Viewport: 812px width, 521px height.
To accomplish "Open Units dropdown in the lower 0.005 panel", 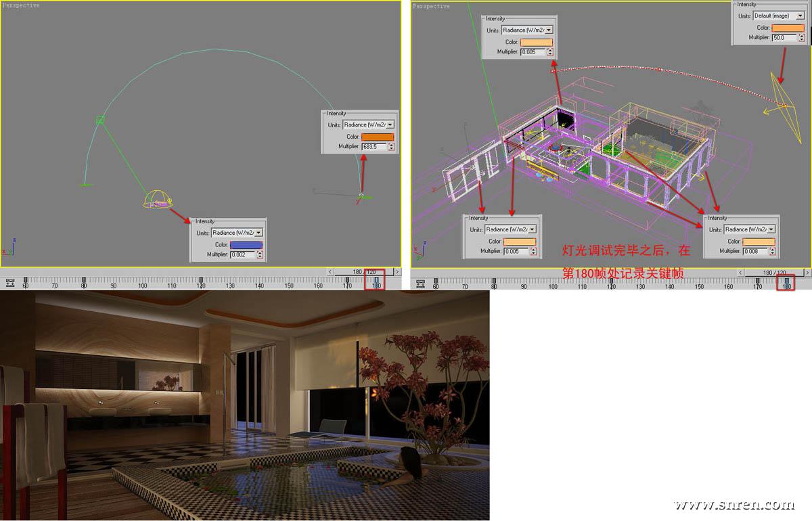I will [511, 229].
